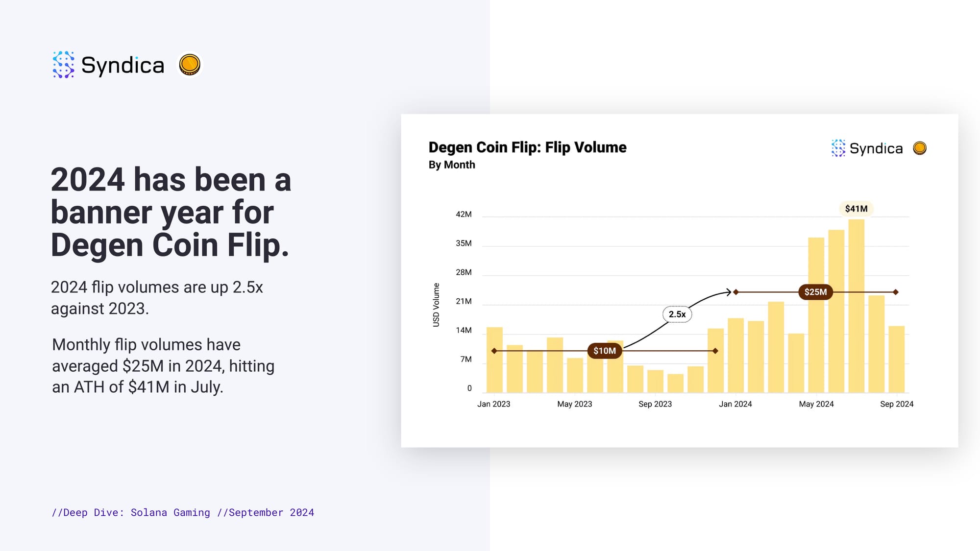Click the diamond marker at the left end of the $10M line
Viewport: 980px width, 551px height.
tap(494, 351)
